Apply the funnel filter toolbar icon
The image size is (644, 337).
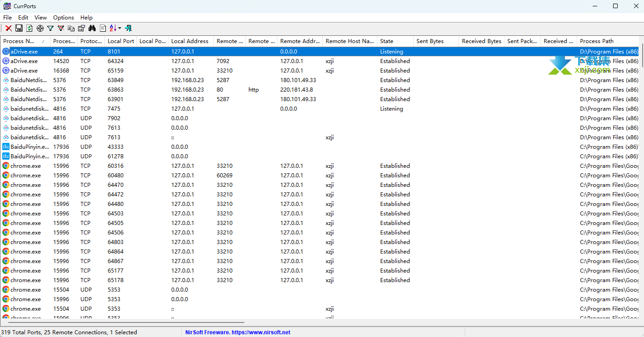tap(50, 28)
